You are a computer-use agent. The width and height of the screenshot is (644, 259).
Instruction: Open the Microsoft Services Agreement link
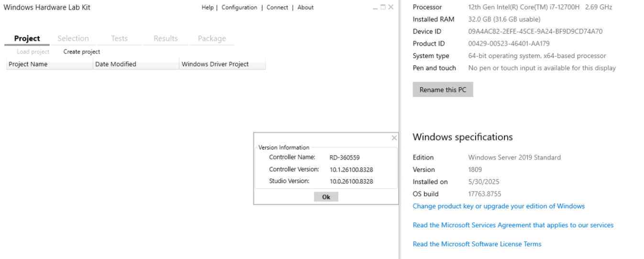click(x=513, y=225)
